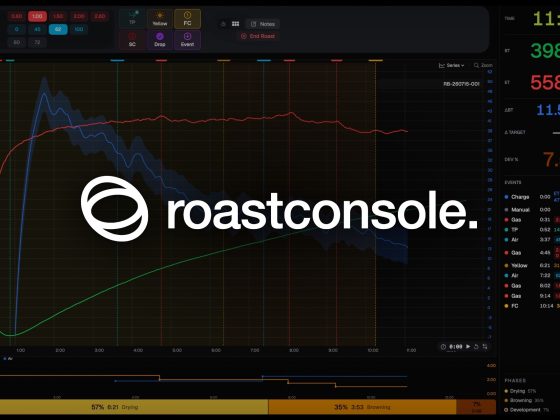Select the blue air preset next to 0
The width and height of the screenshot is (560, 420).
(37, 29)
